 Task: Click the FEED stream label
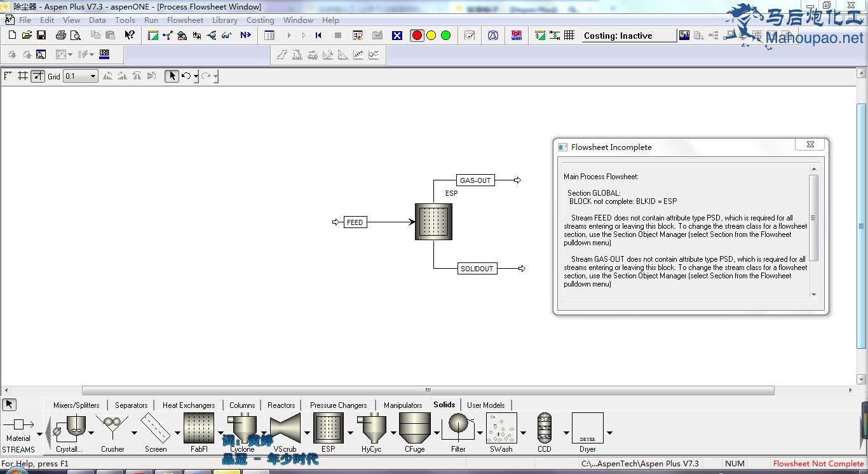click(355, 222)
